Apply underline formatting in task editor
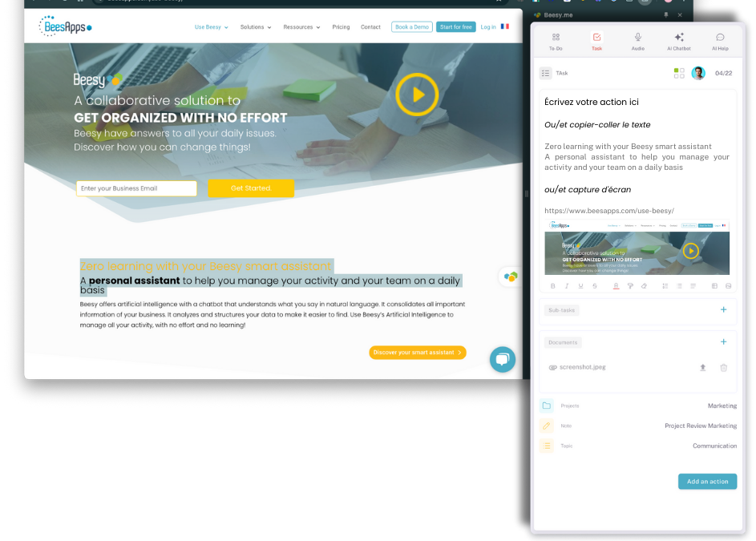The height and width of the screenshot is (541, 756). (x=580, y=286)
